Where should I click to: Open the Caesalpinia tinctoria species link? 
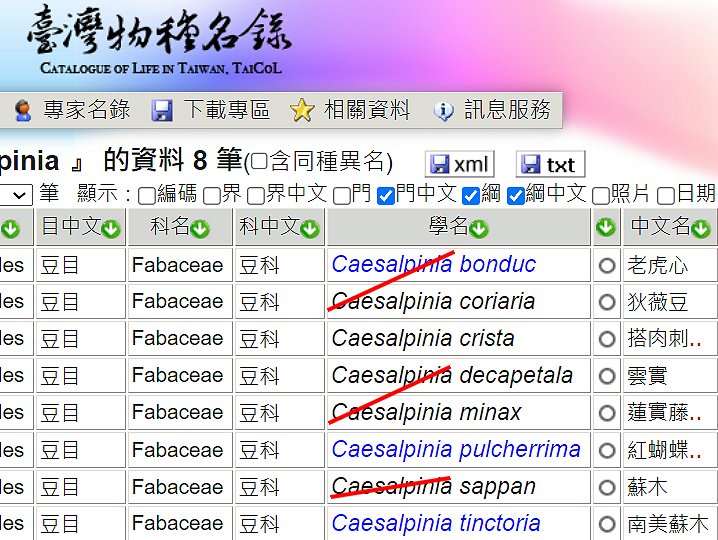(435, 523)
